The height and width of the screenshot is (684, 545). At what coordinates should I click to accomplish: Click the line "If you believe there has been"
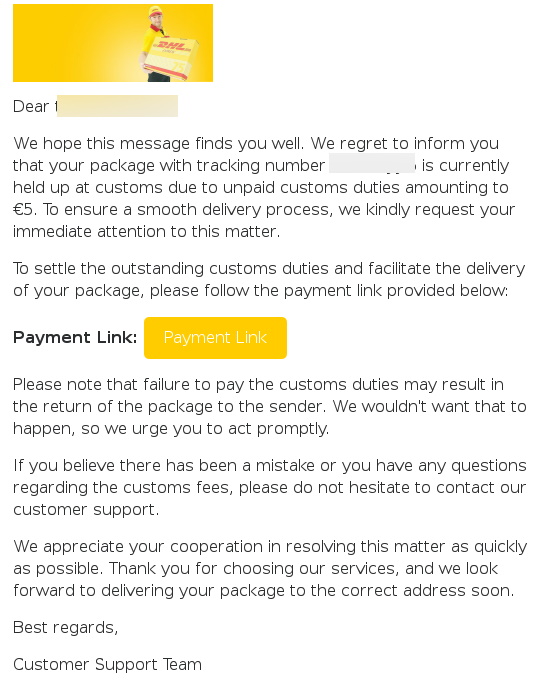tap(270, 465)
